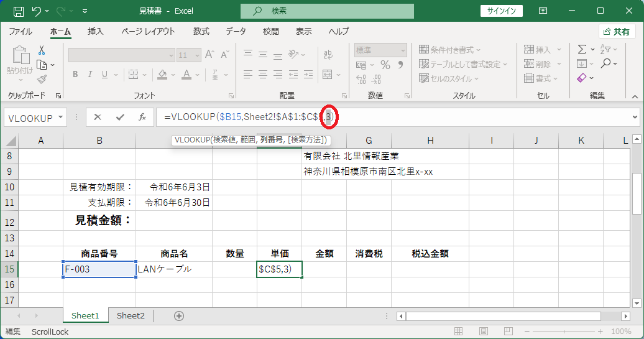Open the ヘルプ tab
Viewport: 644px width, 339px height.
(339, 32)
